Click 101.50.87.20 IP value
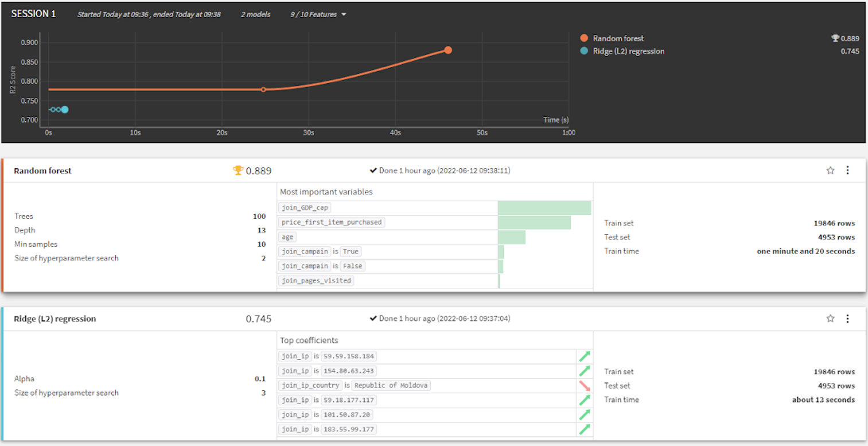Image resolution: width=868 pixels, height=446 pixels. [x=347, y=414]
